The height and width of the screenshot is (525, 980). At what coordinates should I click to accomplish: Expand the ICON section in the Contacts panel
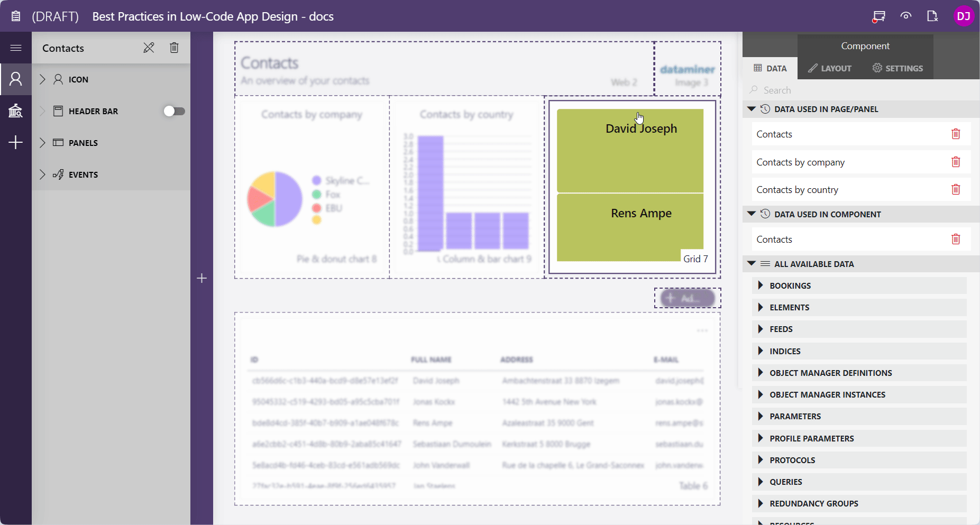42,79
